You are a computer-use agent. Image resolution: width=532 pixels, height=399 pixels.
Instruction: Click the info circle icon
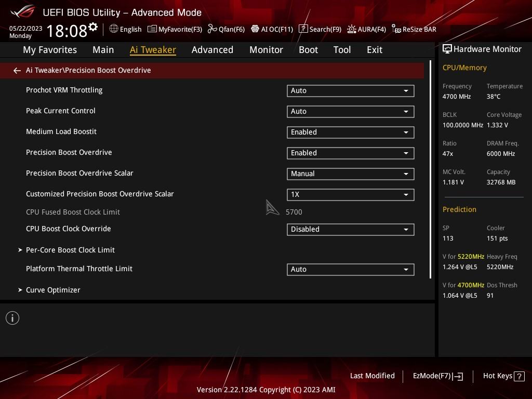click(12, 318)
